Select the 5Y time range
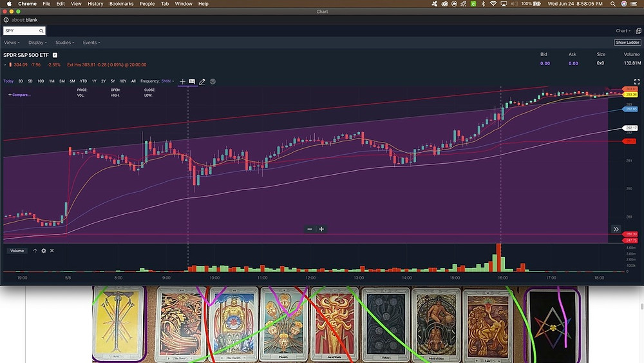 pos(113,81)
